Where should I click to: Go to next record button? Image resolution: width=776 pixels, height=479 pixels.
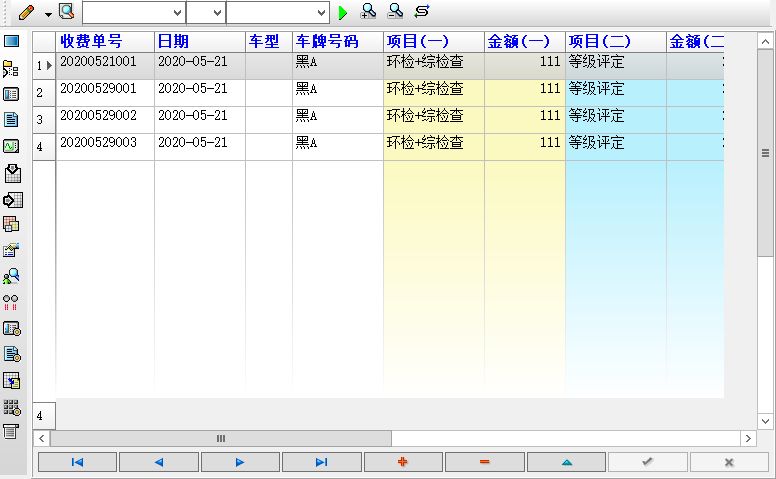[240, 462]
